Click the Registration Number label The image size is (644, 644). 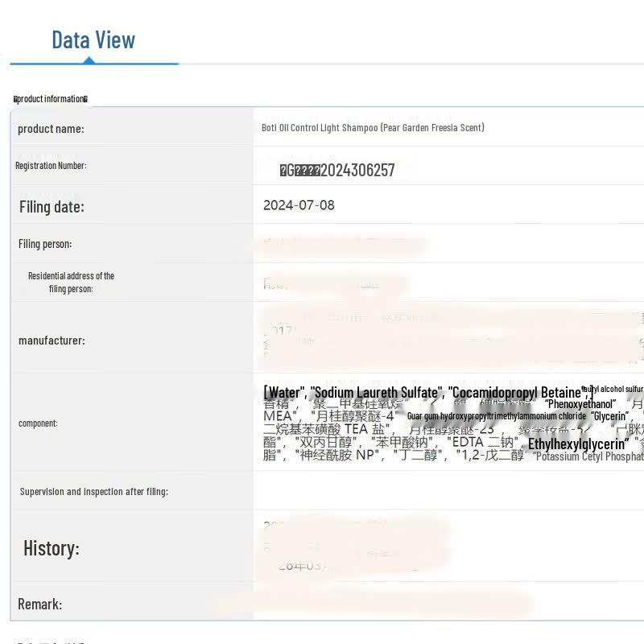click(x=51, y=166)
